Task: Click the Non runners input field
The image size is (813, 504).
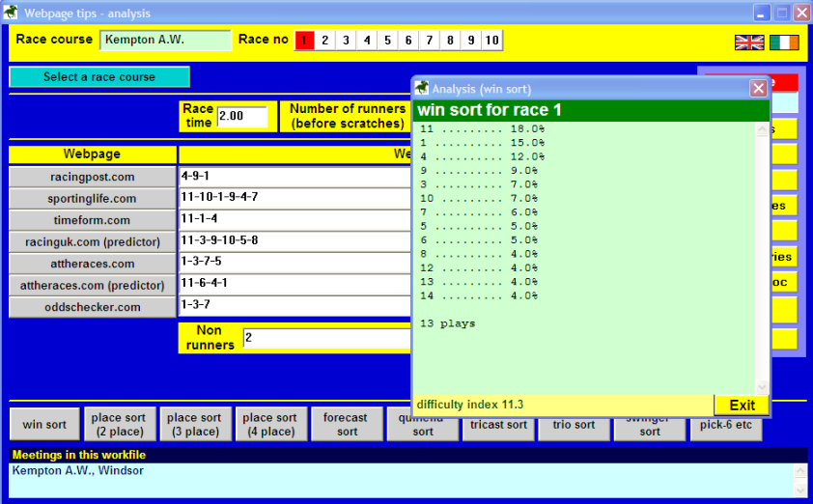Action: 326,338
